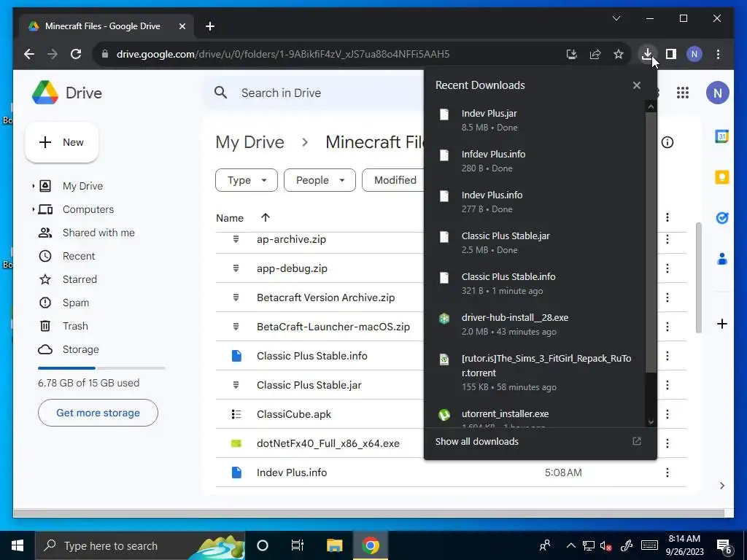The width and height of the screenshot is (747, 560).
Task: Open Google apps grid
Action: (x=683, y=93)
